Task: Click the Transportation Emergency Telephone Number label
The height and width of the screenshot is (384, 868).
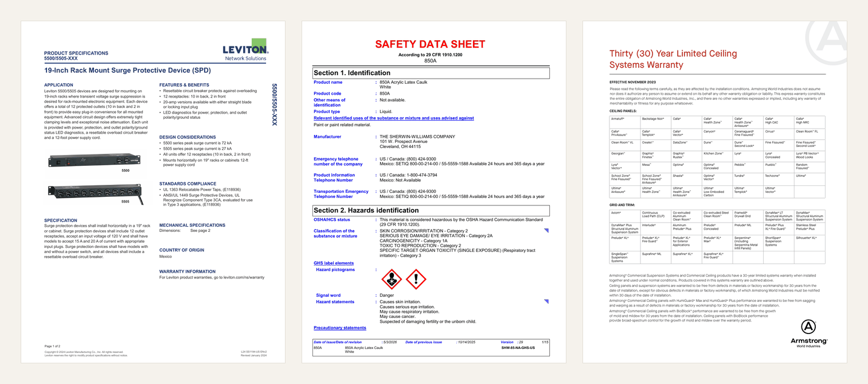Action: (341, 193)
